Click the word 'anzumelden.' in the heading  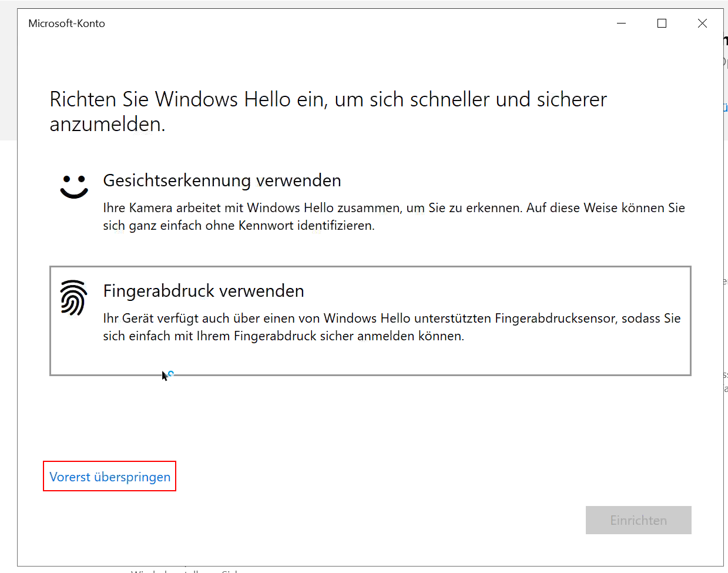coord(108,125)
